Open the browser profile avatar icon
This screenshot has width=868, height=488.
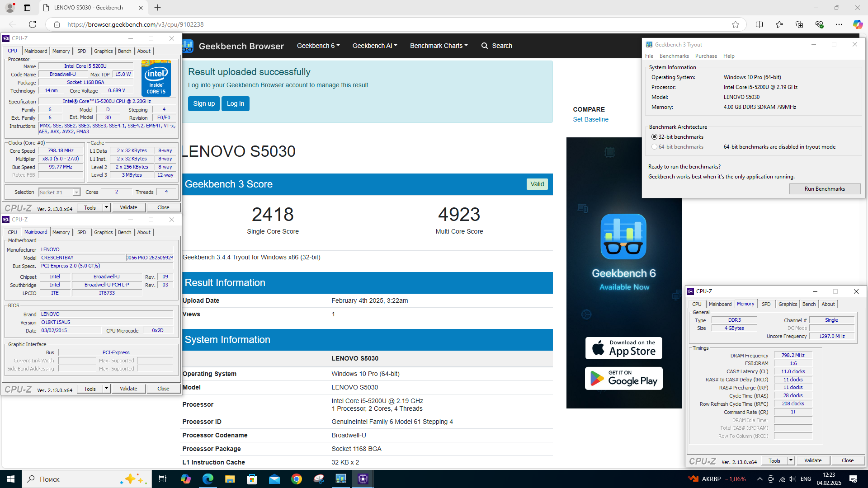click(x=10, y=8)
